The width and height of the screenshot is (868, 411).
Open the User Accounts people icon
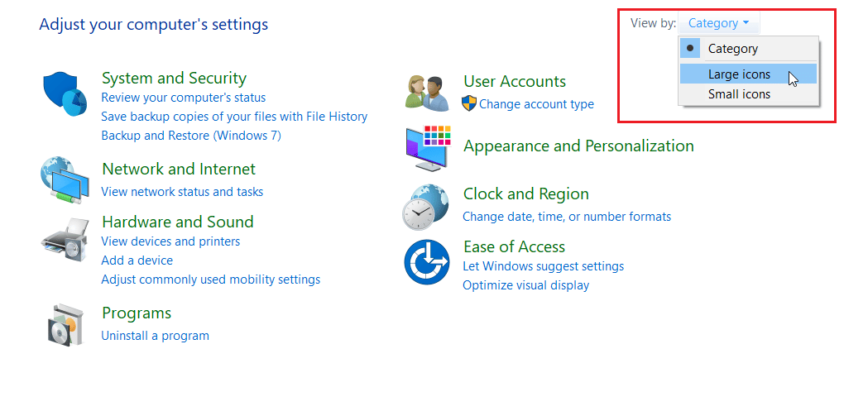[427, 93]
